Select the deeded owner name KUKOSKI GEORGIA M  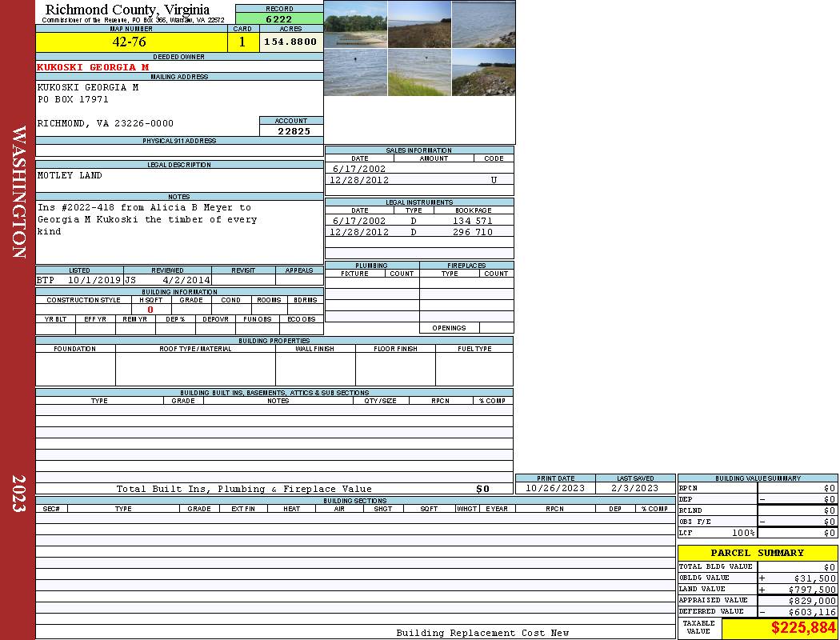(x=93, y=67)
